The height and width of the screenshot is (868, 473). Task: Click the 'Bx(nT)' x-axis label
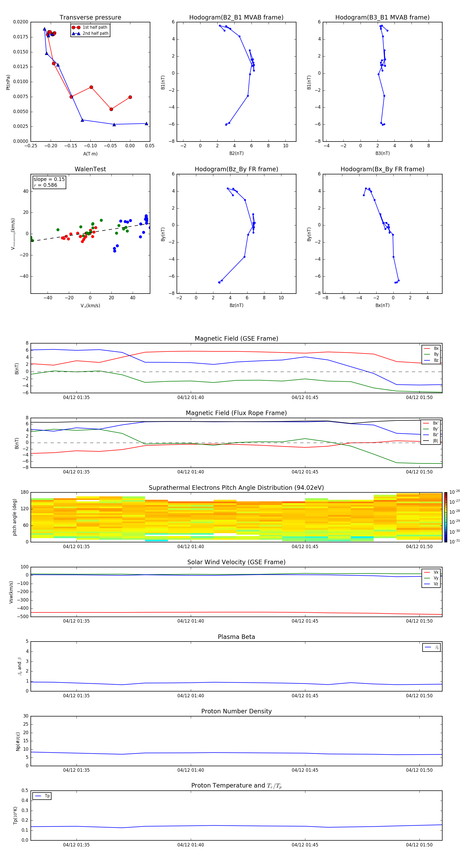[382, 306]
